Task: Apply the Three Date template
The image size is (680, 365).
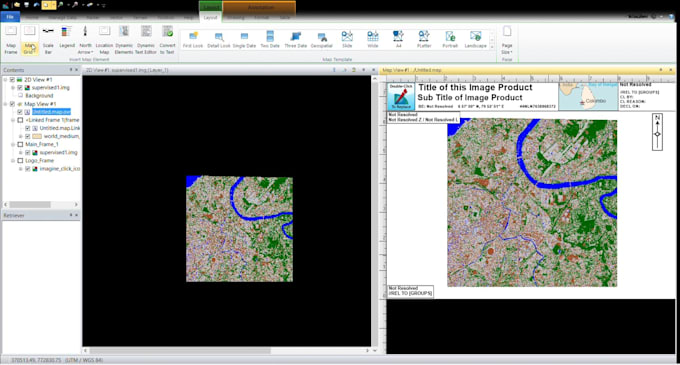Action: pos(296,39)
